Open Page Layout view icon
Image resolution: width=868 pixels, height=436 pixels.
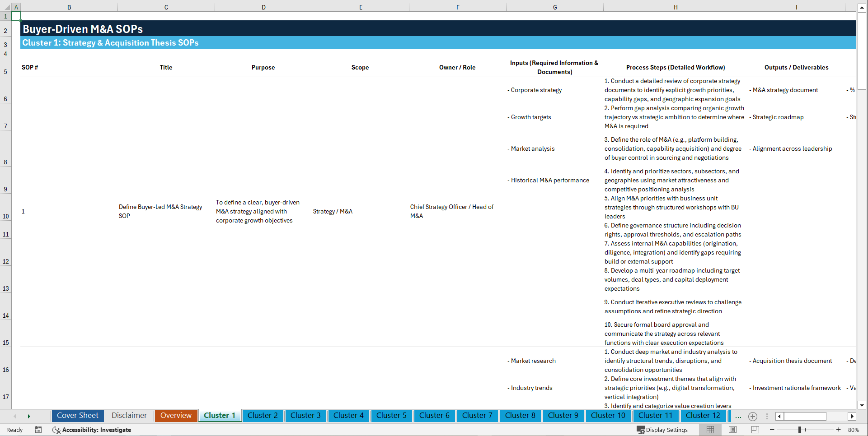(732, 430)
